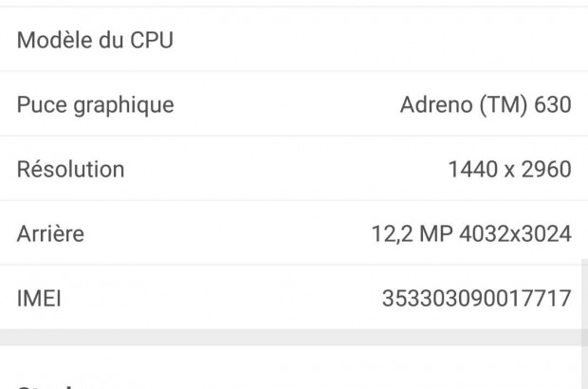Tap the Résolution label
588x389 pixels.
pos(70,170)
